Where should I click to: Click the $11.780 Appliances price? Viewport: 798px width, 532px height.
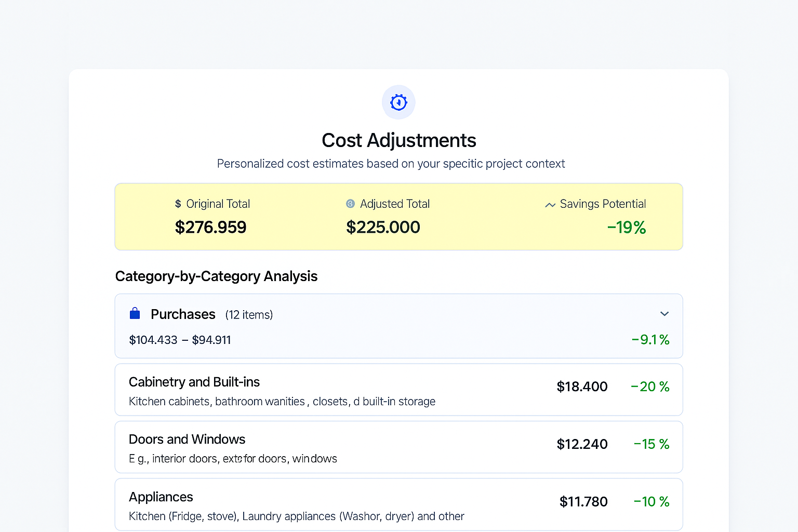tap(583, 501)
